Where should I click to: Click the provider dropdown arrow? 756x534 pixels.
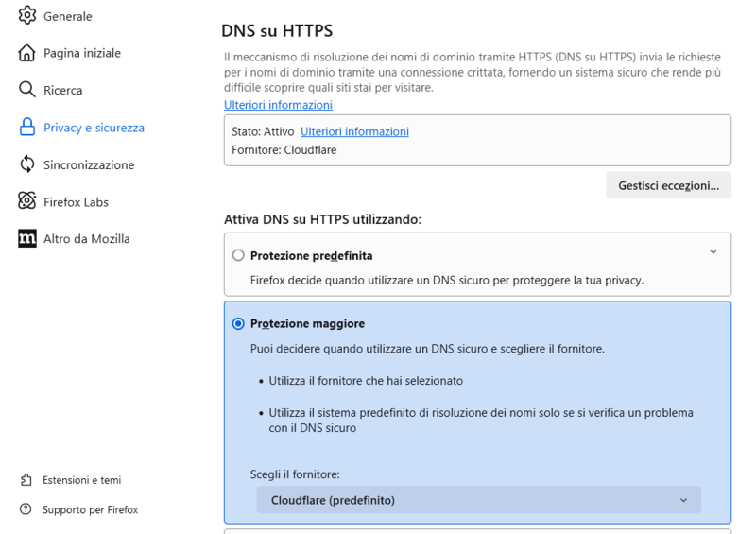point(683,500)
